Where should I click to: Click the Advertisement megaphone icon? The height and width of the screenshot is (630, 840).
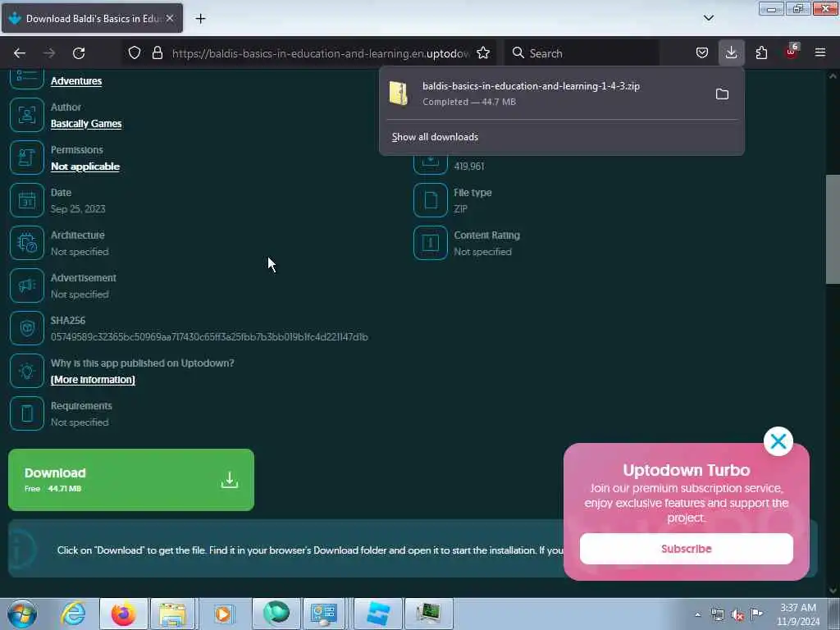point(27,285)
